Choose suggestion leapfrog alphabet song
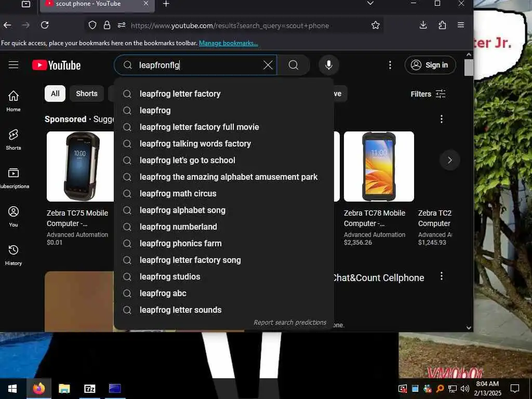 pyautogui.click(x=224, y=210)
